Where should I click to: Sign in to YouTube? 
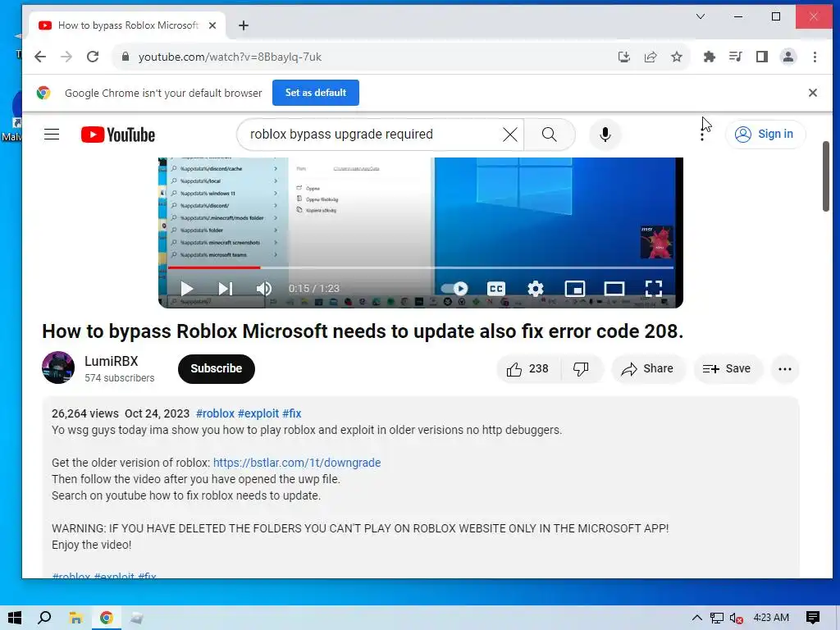click(x=765, y=134)
